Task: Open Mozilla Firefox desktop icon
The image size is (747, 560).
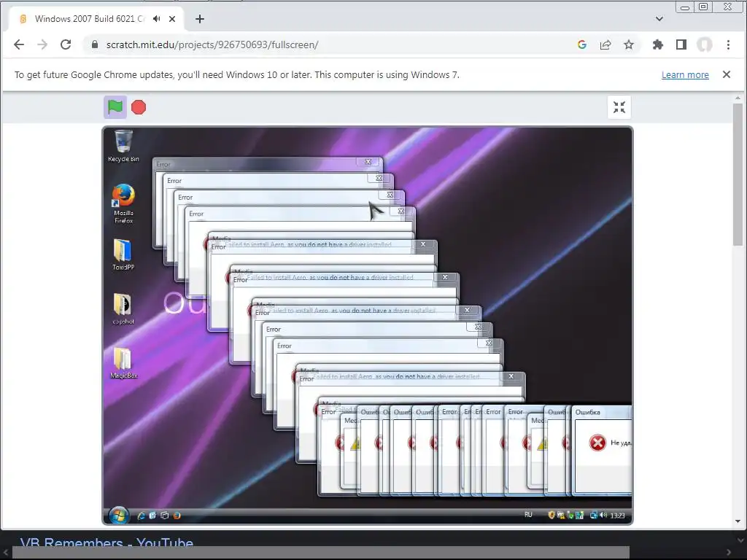Action: [123, 204]
